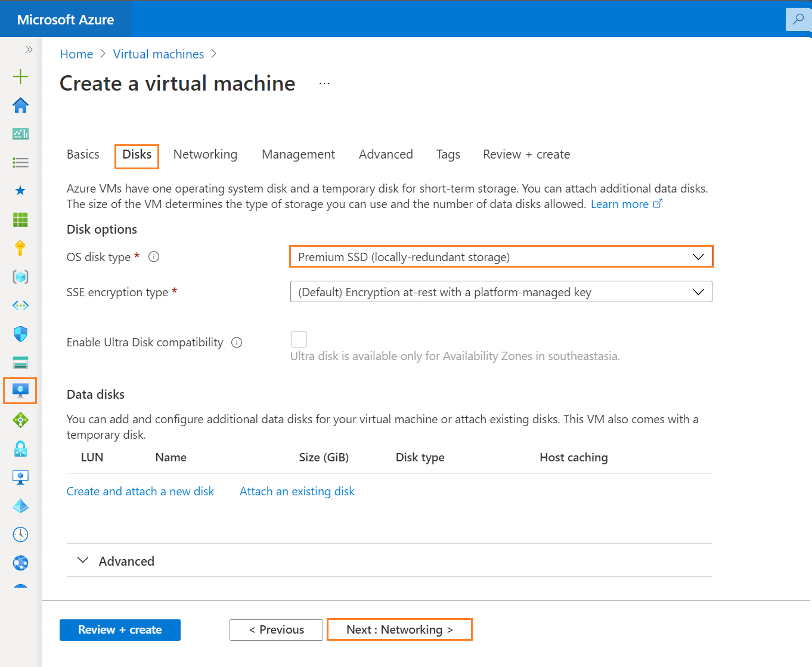The image size is (812, 667).
Task: Select the Review + create tab
Action: (526, 154)
